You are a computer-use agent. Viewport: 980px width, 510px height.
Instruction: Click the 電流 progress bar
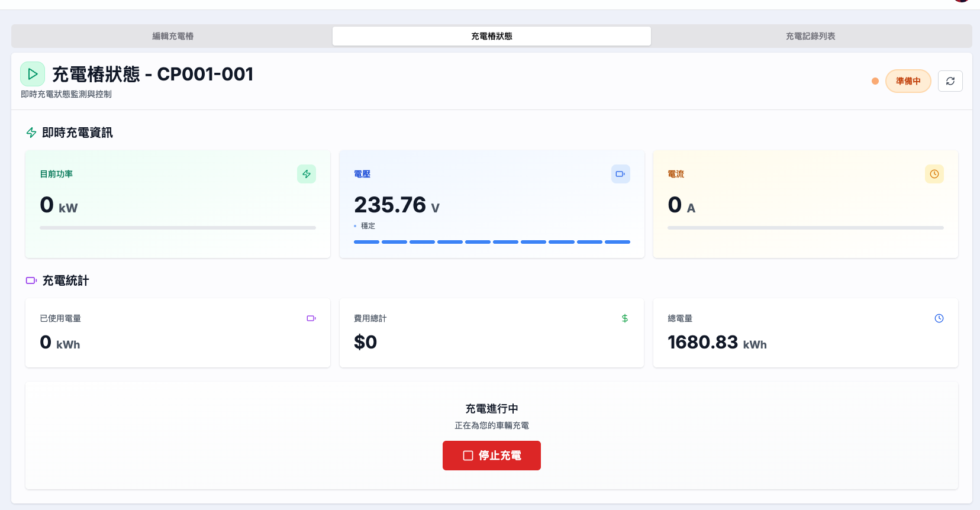click(805, 227)
